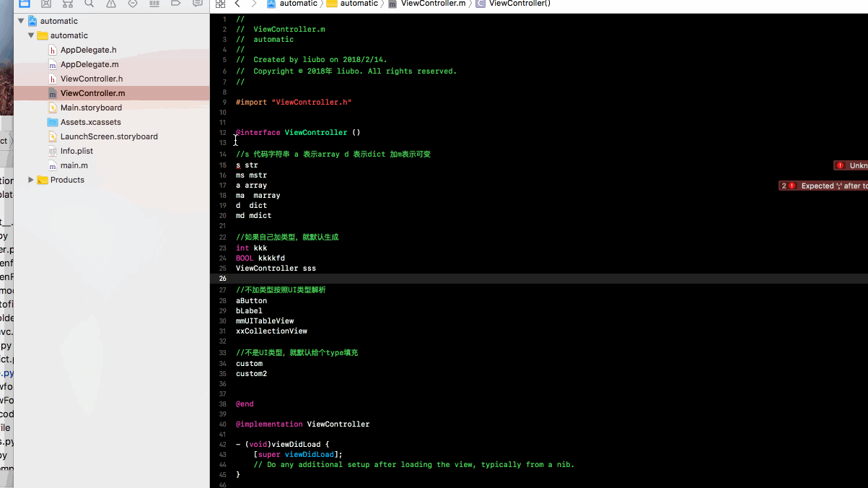
Task: Click the 'mmUITableView' code line
Action: coord(265,321)
